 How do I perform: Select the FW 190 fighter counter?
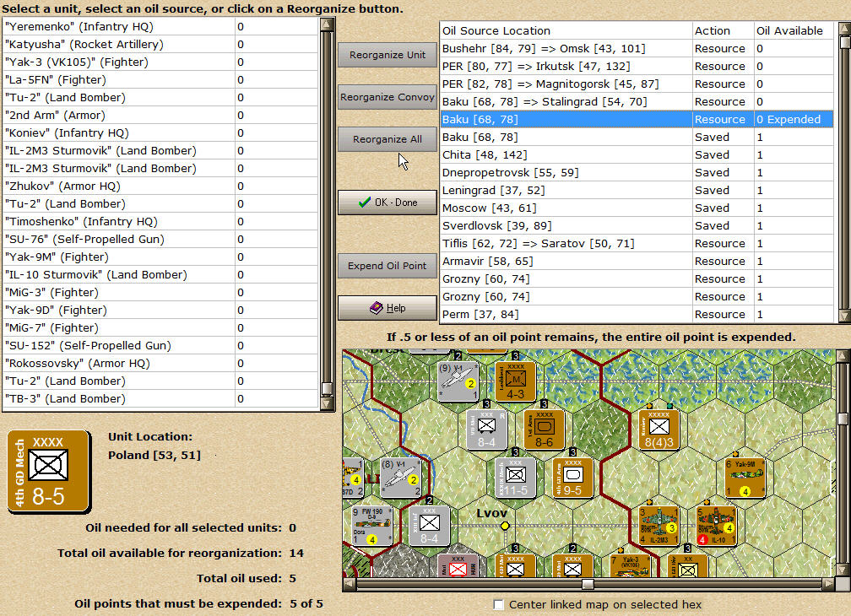[372, 526]
